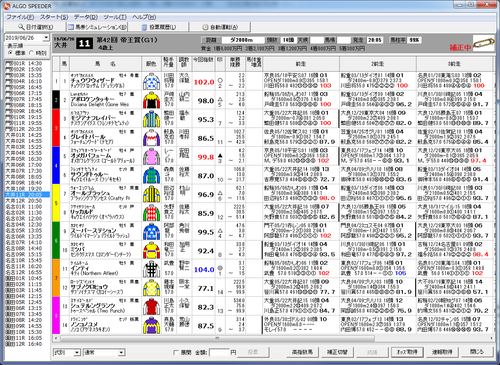Open the ツール(T) menu
This screenshot has height=365, width=500.
115,17
